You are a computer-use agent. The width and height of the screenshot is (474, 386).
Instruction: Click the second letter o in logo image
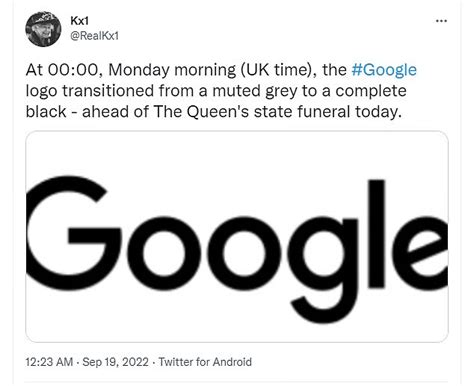coord(245,252)
